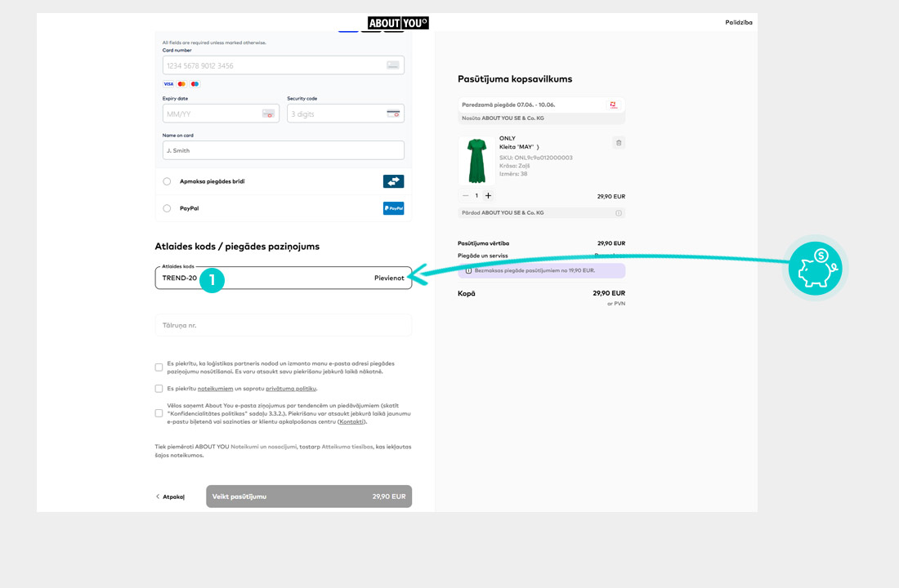Click the free shipping info icon
Viewport: 899px width, 588px height.
468,270
